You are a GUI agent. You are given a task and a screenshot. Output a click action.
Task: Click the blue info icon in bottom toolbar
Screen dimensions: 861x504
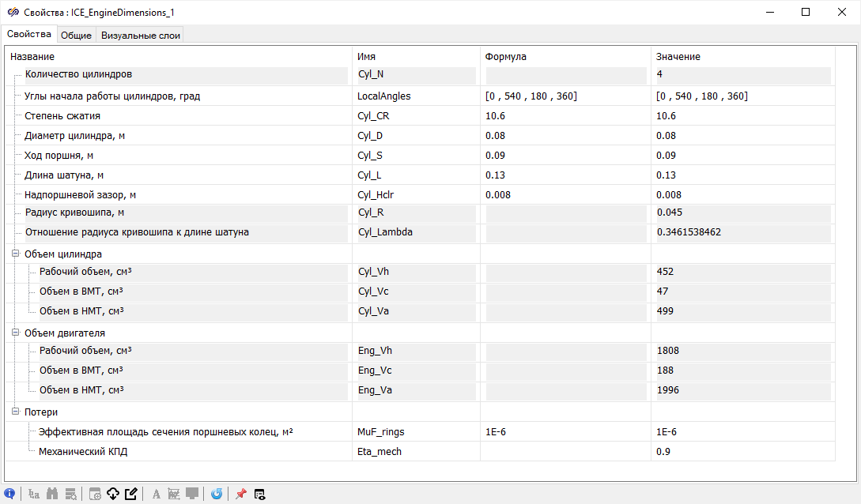coord(9,495)
